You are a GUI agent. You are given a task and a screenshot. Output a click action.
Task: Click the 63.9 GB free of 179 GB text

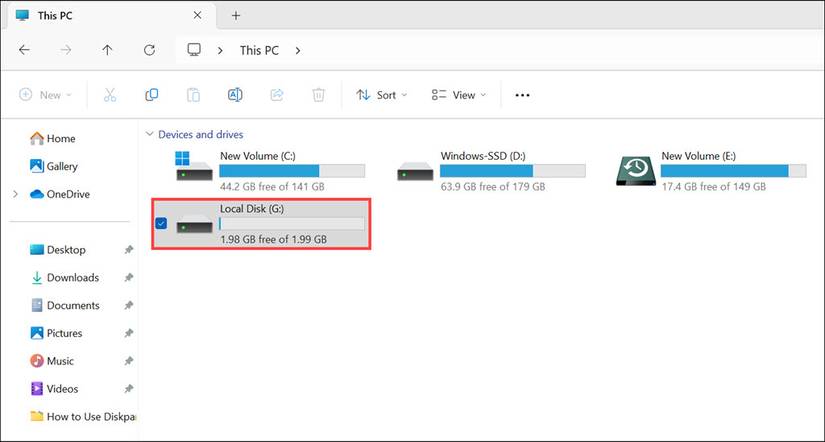click(493, 187)
